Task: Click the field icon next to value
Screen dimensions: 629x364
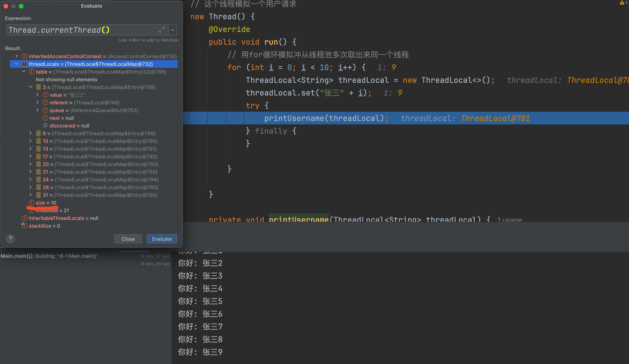Action: pos(45,95)
